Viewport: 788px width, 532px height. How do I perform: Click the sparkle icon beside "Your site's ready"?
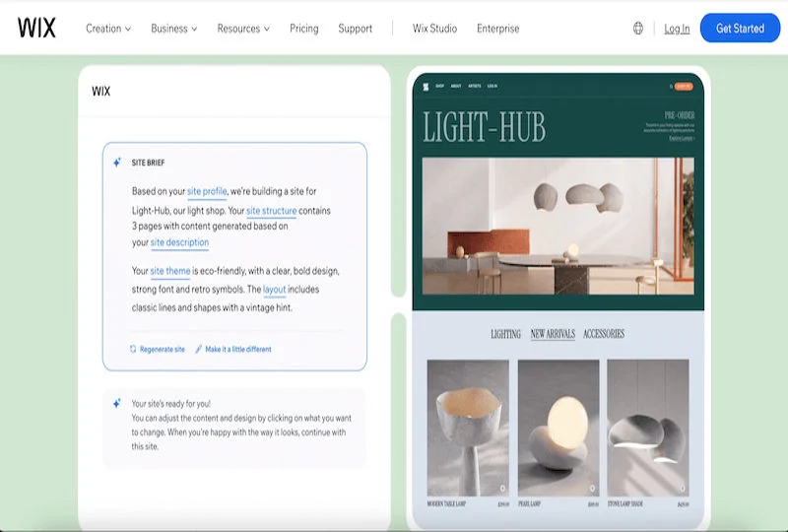117,403
